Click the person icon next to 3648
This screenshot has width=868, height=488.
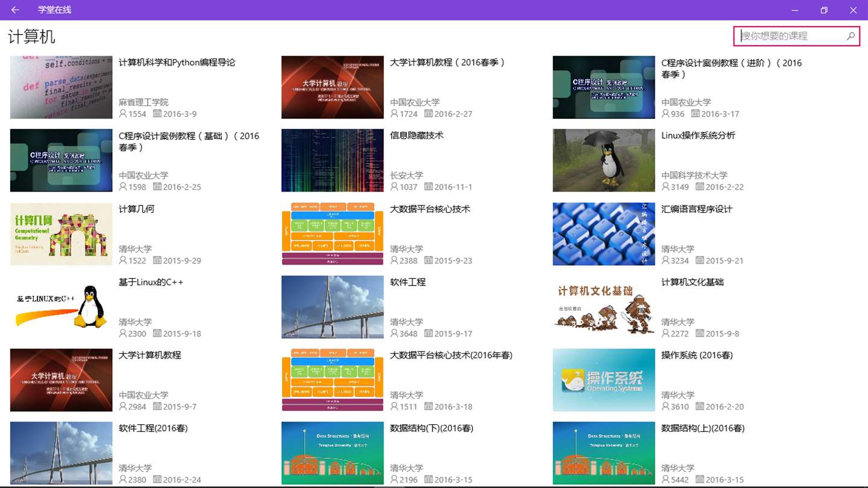pyautogui.click(x=394, y=333)
